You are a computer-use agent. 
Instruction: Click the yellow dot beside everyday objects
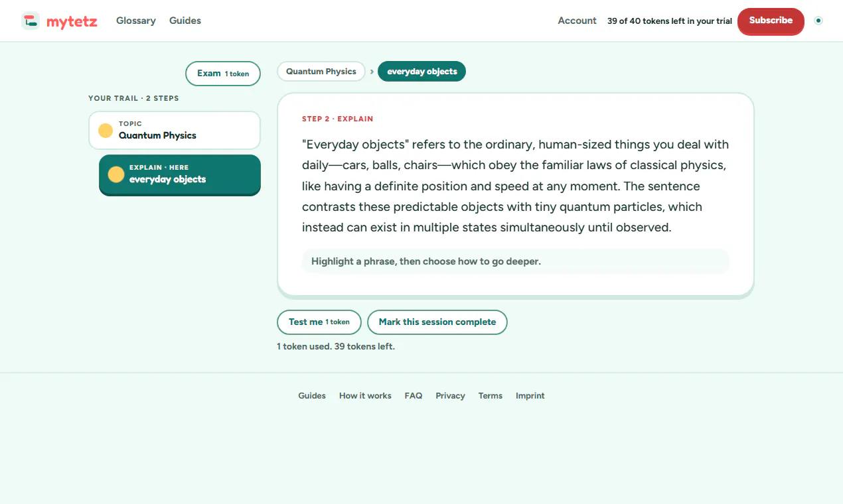[x=116, y=174]
